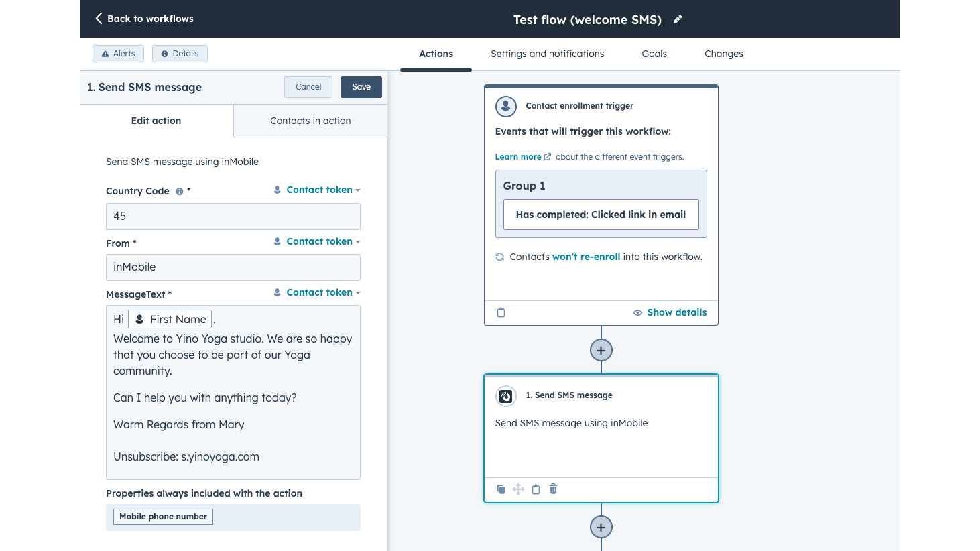This screenshot has height=551, width=980.
Task: Open the Contacts in action tab
Action: pos(310,121)
